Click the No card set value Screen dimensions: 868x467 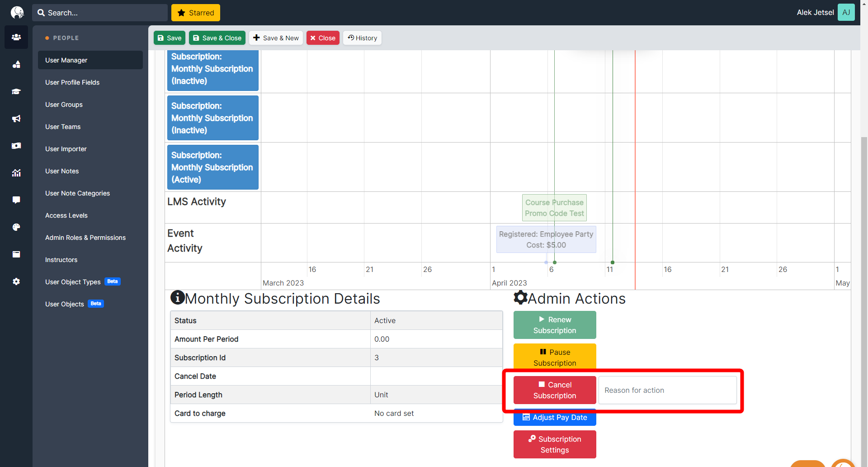394,413
